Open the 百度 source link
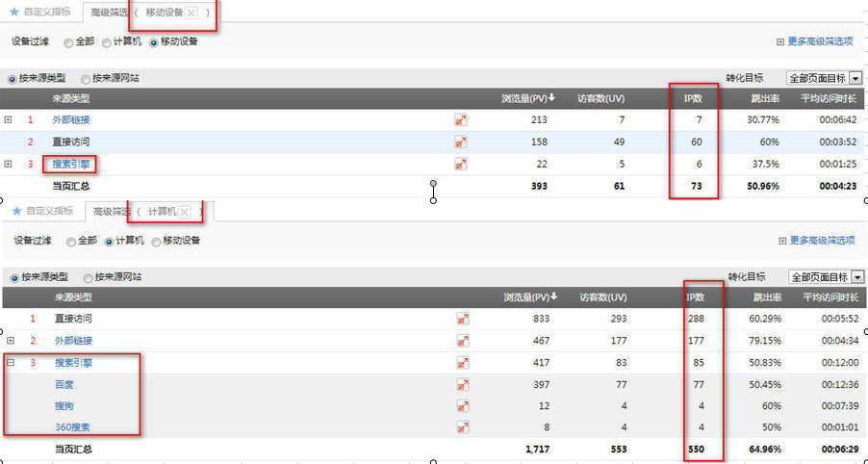The height and width of the screenshot is (464, 868). pyautogui.click(x=64, y=385)
